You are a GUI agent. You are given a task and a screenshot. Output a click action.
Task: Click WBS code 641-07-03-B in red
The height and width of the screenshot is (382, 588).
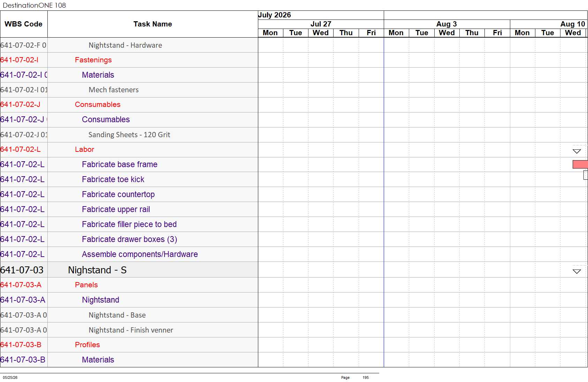(x=21, y=345)
